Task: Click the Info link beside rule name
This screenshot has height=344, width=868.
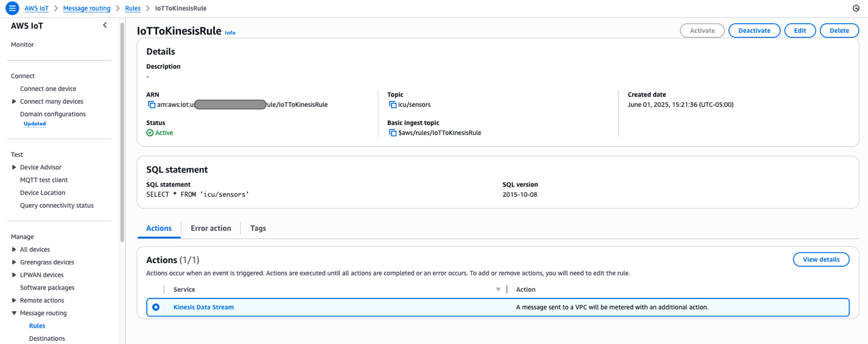Action: [230, 33]
